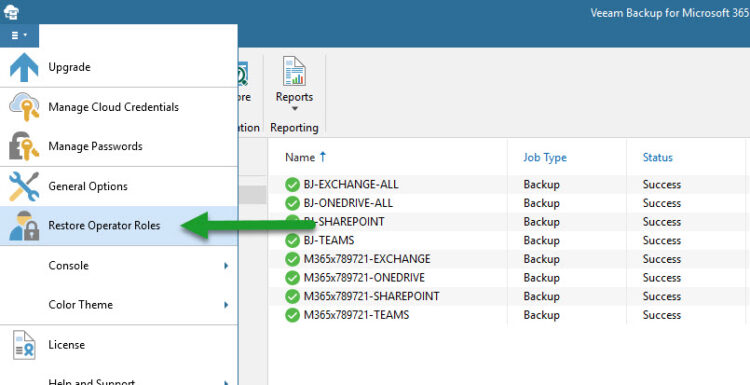The width and height of the screenshot is (750, 385).
Task: Open the Reports dropdown arrow
Action: pyautogui.click(x=294, y=109)
